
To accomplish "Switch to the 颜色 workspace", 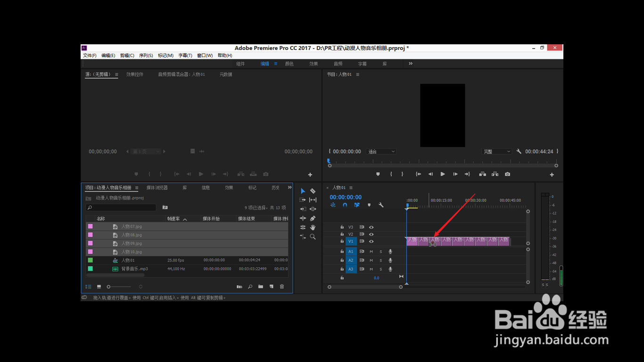I will coord(289,64).
